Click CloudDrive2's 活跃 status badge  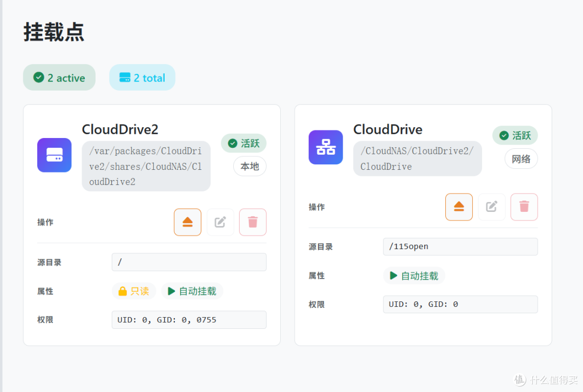(244, 143)
